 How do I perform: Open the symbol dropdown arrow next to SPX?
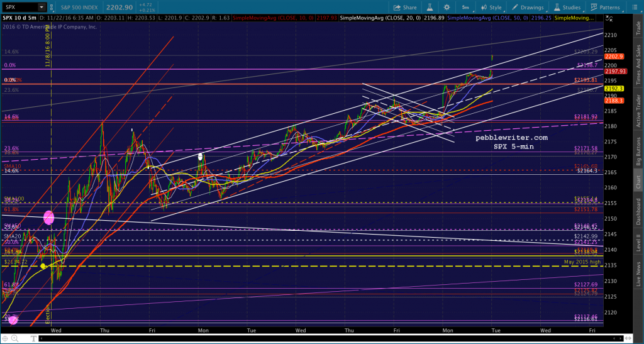42,7
